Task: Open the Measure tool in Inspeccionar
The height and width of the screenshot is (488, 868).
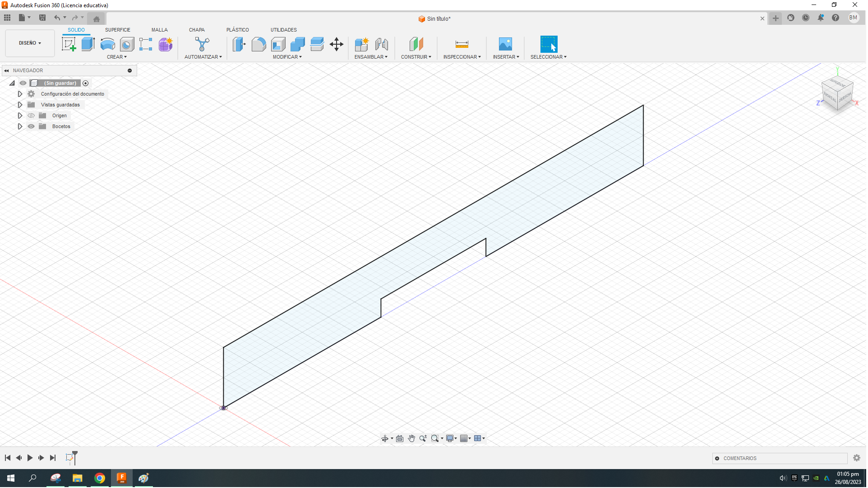Action: (x=462, y=44)
